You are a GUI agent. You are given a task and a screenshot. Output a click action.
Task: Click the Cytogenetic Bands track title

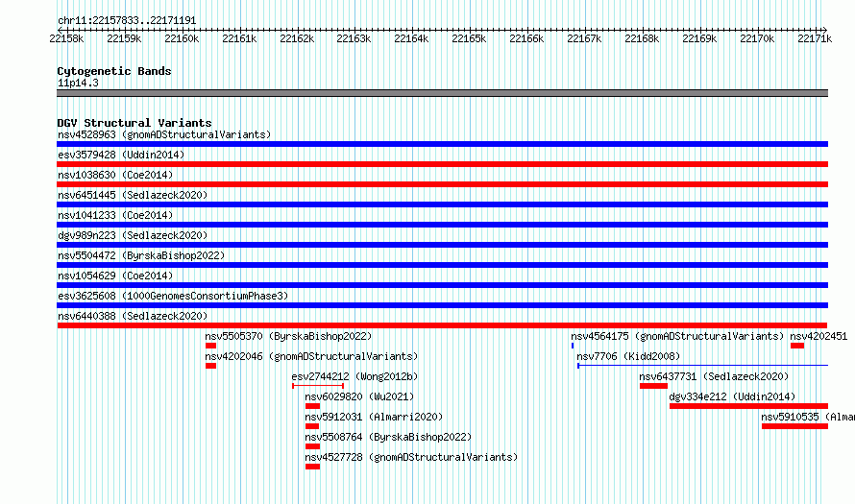[x=114, y=71]
